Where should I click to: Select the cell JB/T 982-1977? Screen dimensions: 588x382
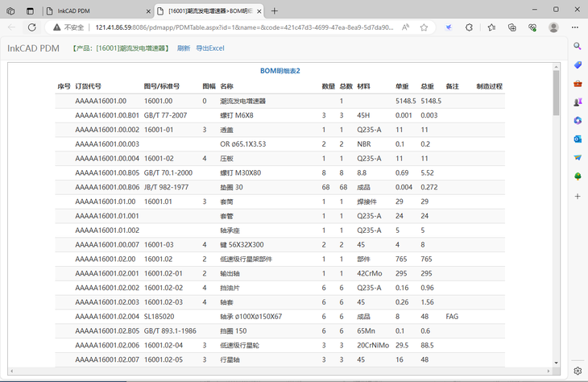(x=166, y=187)
